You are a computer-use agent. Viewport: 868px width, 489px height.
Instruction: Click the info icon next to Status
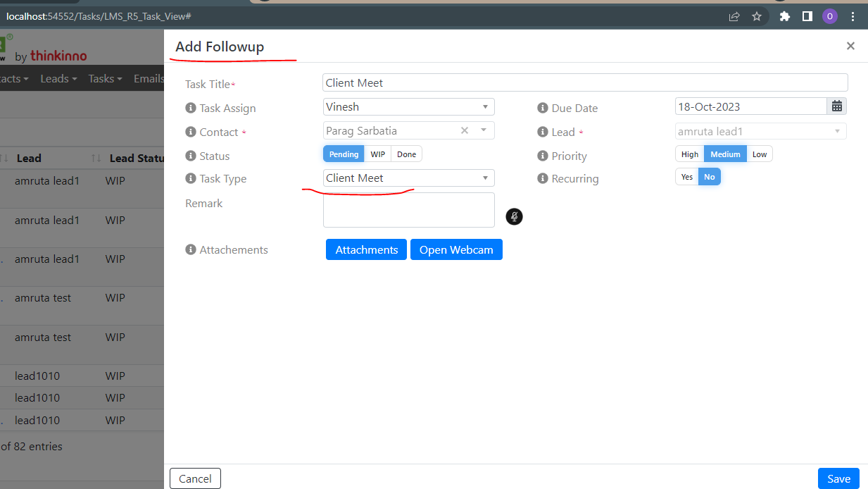190,156
